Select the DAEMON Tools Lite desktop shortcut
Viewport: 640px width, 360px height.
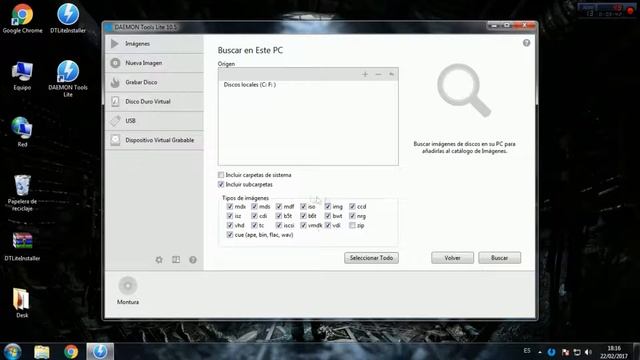coord(68,79)
